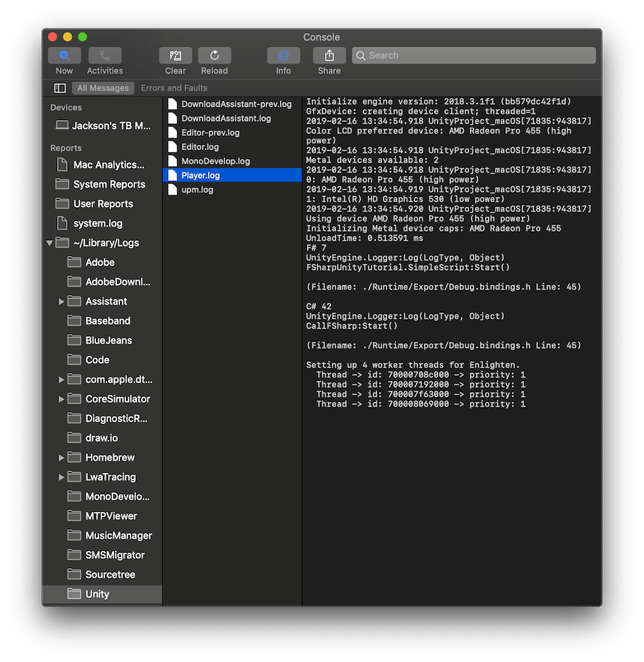644x662 pixels.
Task: Switch to the Errors and Faults filter
Action: [174, 88]
